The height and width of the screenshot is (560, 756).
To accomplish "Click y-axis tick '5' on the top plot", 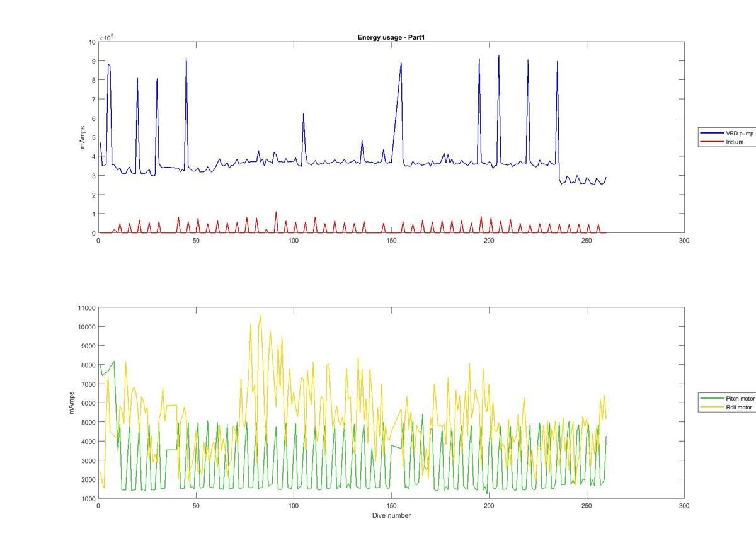I will pyautogui.click(x=93, y=137).
